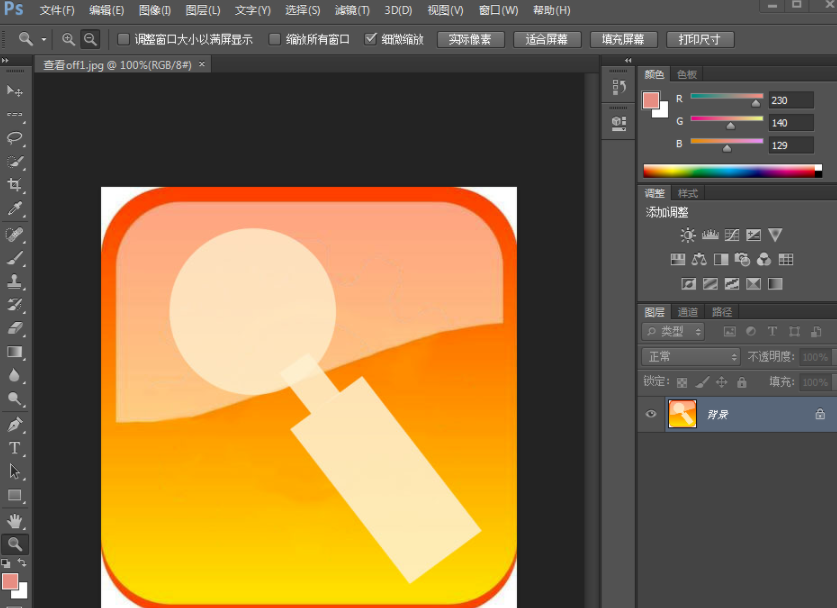Click the foreground color swatch in toolbox

(10, 581)
